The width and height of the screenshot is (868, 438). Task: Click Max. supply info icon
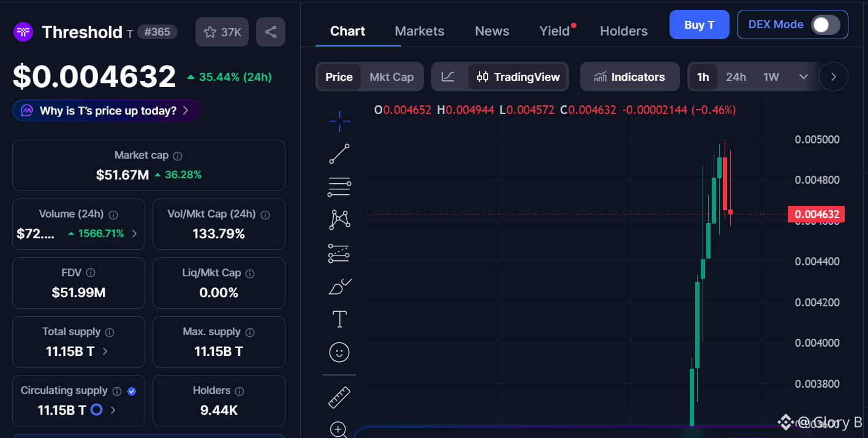click(x=250, y=333)
